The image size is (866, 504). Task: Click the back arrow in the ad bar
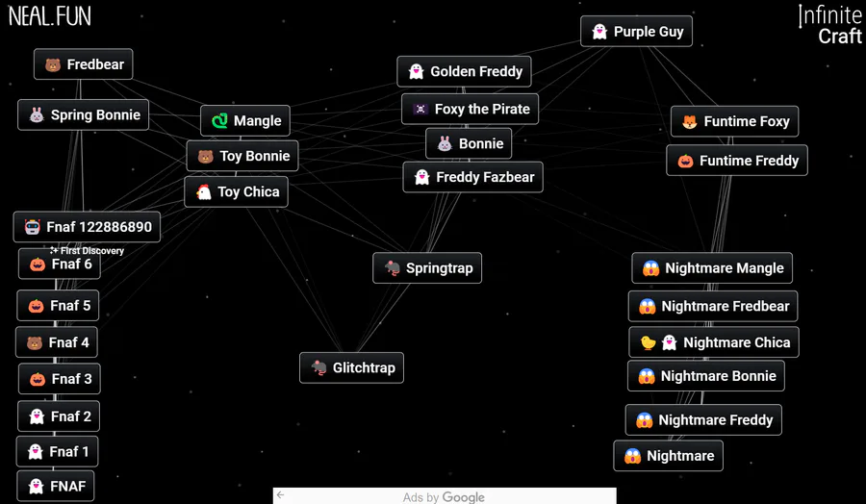click(x=281, y=494)
